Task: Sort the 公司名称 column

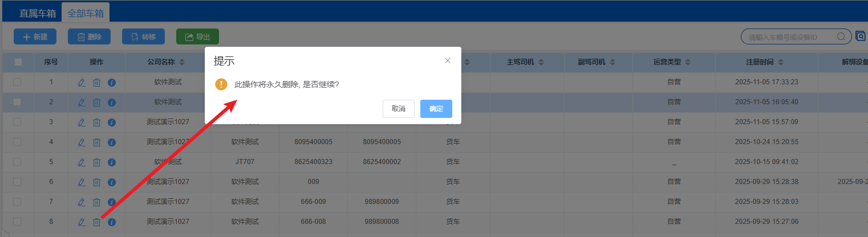Action: pos(182,62)
